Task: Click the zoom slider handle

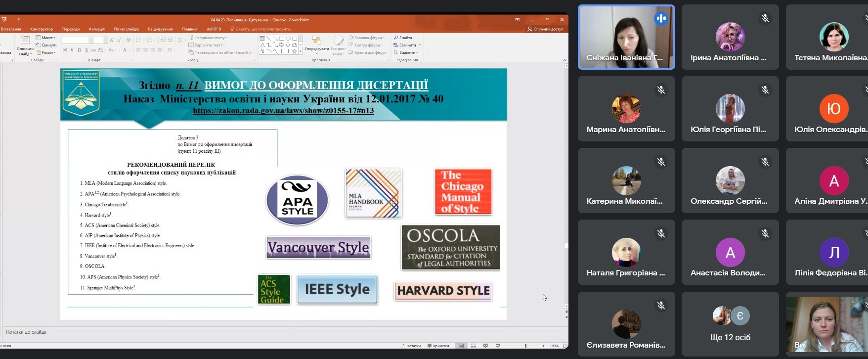Action: (x=525, y=346)
